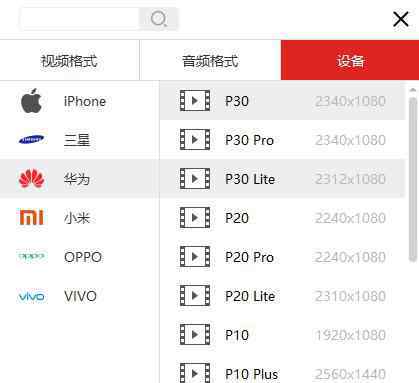419x383 pixels.
Task: Switch to the 音频格式 tab
Action: click(x=210, y=60)
